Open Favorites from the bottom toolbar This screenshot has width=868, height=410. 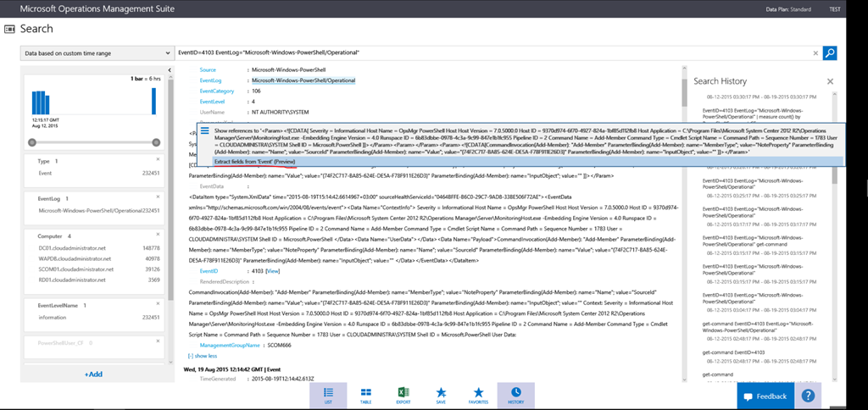click(x=478, y=395)
